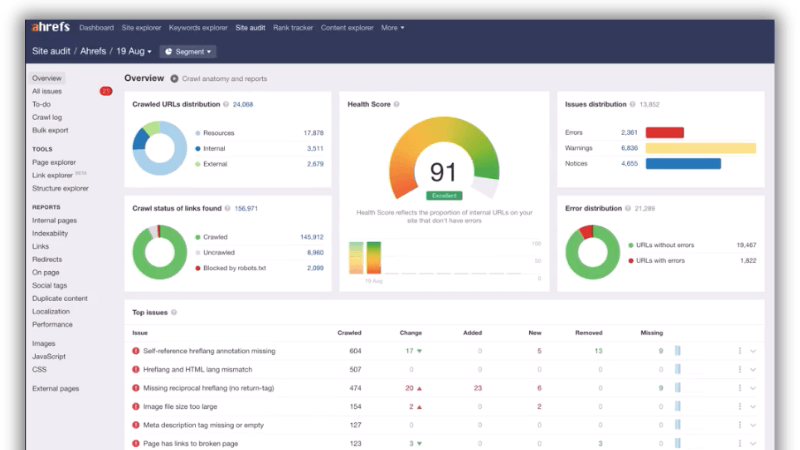This screenshot has height=450, width=800.
Task: Open Keywords explorer in top navigation
Action: pos(198,28)
